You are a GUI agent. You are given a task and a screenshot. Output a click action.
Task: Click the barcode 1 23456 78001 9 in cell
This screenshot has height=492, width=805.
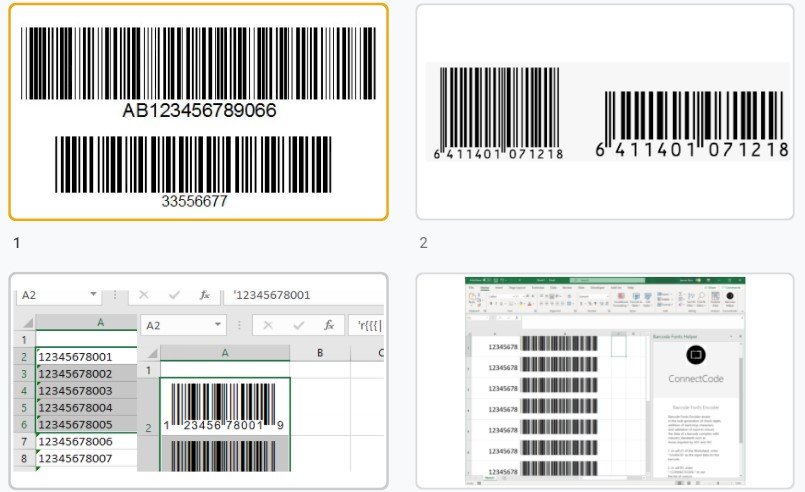pyautogui.click(x=224, y=407)
